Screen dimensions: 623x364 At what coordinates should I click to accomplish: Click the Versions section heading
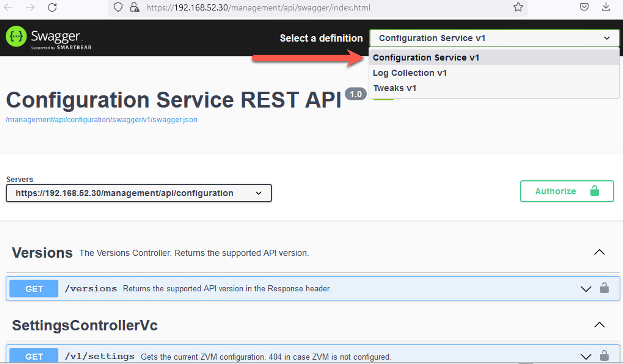42,253
